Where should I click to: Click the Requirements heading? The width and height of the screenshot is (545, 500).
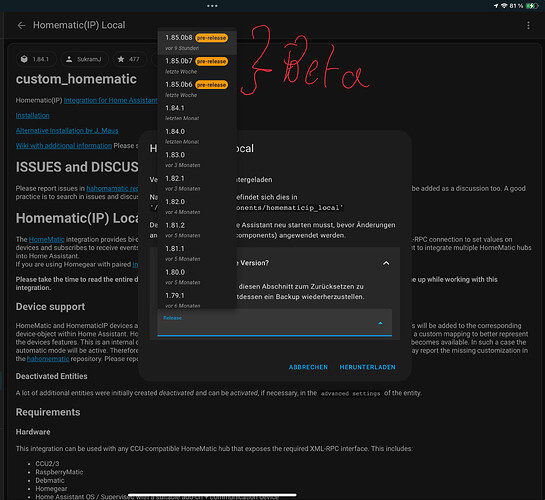[x=48, y=412]
